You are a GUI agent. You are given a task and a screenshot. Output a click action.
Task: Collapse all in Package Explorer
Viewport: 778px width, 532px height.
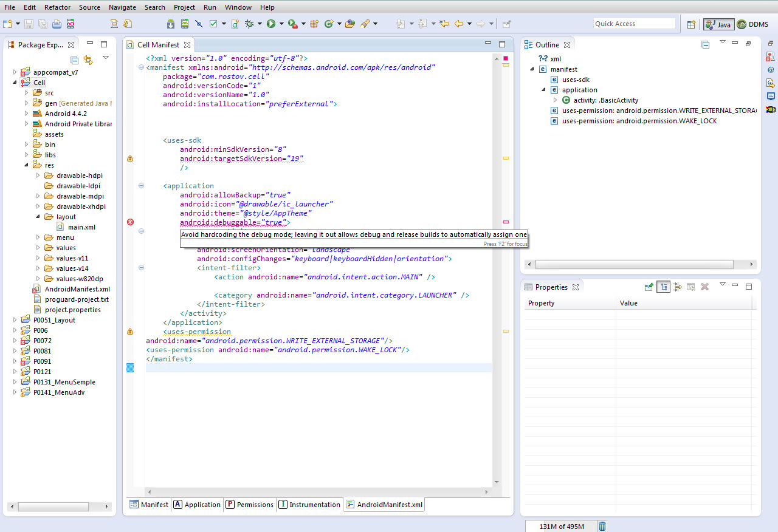tap(75, 60)
